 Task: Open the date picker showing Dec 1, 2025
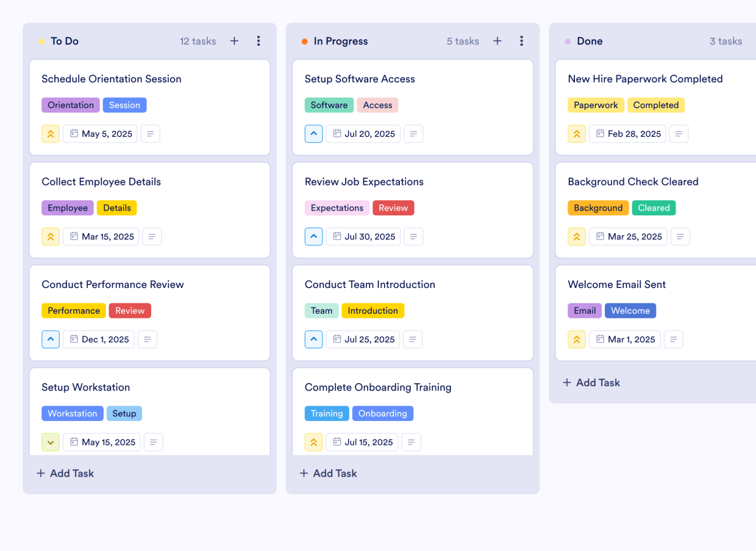pyautogui.click(x=98, y=339)
